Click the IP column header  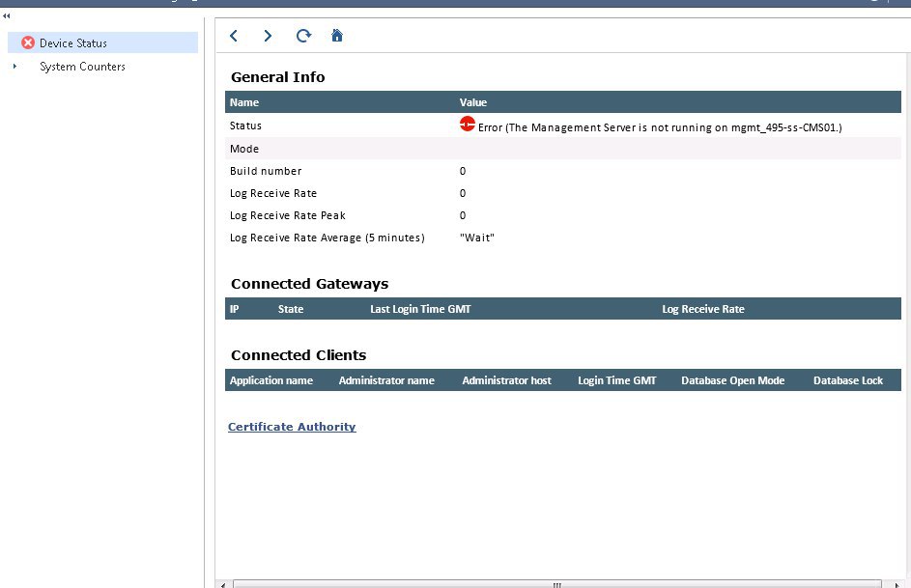click(x=234, y=309)
